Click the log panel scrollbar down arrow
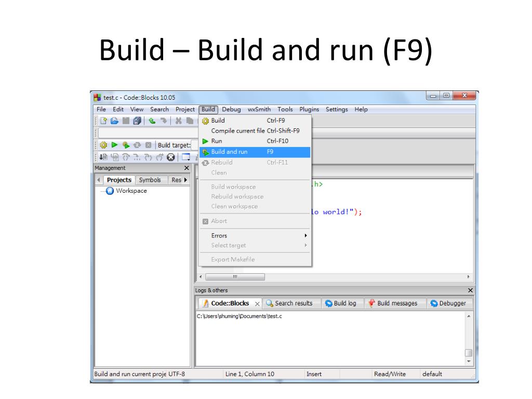This screenshot has height=399, width=532. (x=469, y=362)
